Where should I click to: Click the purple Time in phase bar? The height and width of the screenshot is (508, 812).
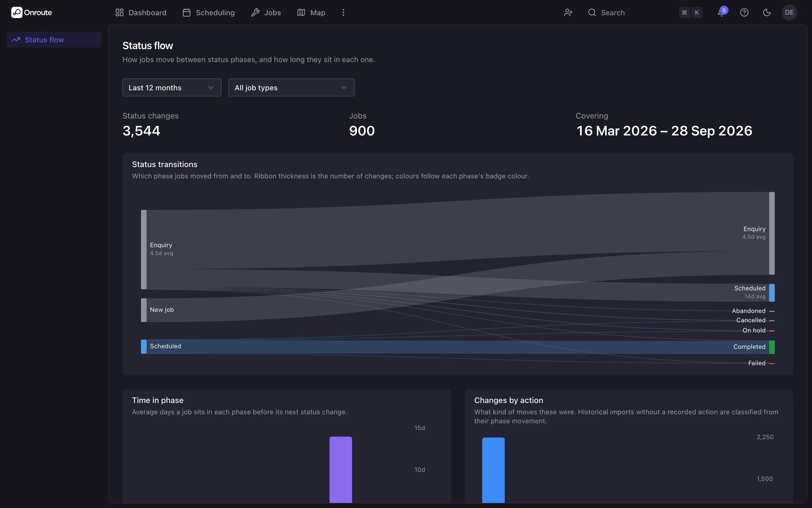[341, 470]
